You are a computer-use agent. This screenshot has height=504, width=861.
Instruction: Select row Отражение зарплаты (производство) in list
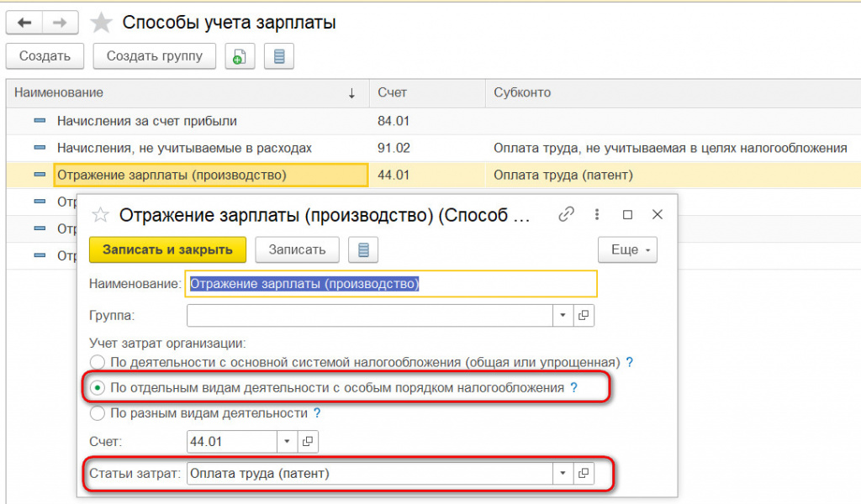coord(211,175)
